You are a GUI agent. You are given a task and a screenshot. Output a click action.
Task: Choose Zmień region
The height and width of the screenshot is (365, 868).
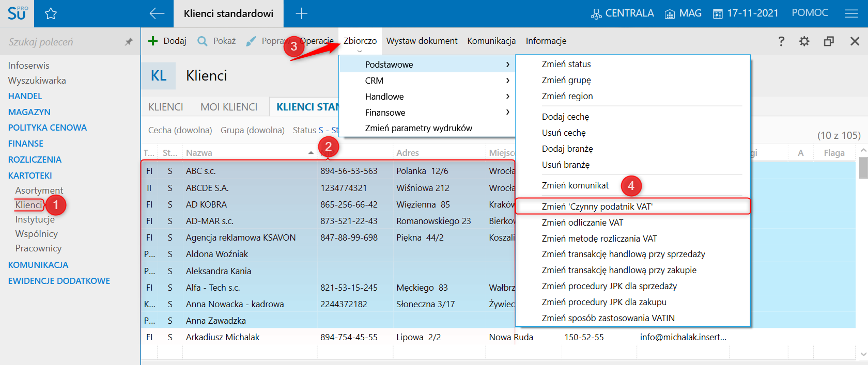click(567, 96)
